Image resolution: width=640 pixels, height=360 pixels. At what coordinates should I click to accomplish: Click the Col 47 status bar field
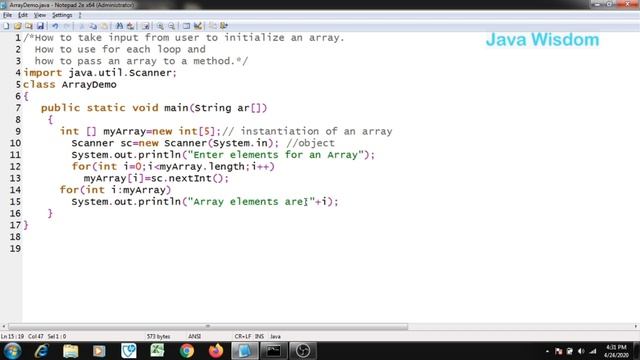[x=36, y=337]
